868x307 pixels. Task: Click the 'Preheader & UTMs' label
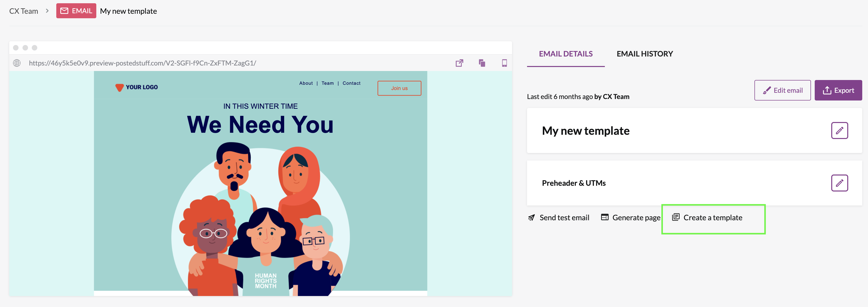coord(574,183)
